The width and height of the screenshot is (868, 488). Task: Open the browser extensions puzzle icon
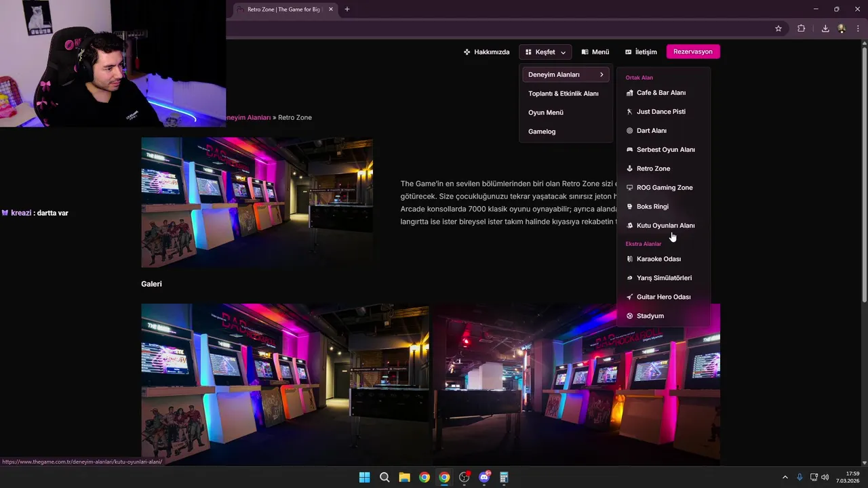[801, 28]
